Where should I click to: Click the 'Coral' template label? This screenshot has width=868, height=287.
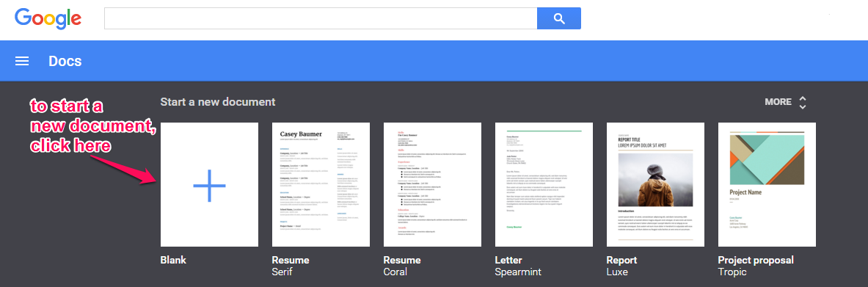(395, 272)
